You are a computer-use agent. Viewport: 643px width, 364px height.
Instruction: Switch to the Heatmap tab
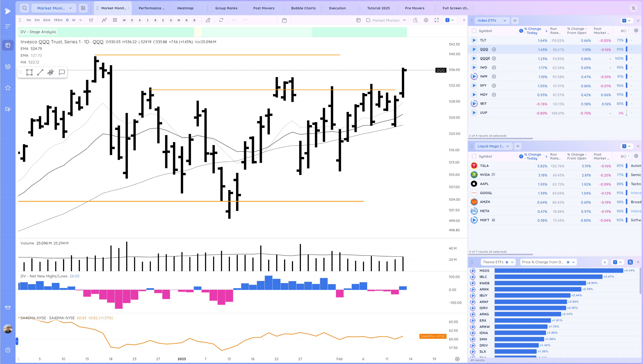pyautogui.click(x=185, y=8)
